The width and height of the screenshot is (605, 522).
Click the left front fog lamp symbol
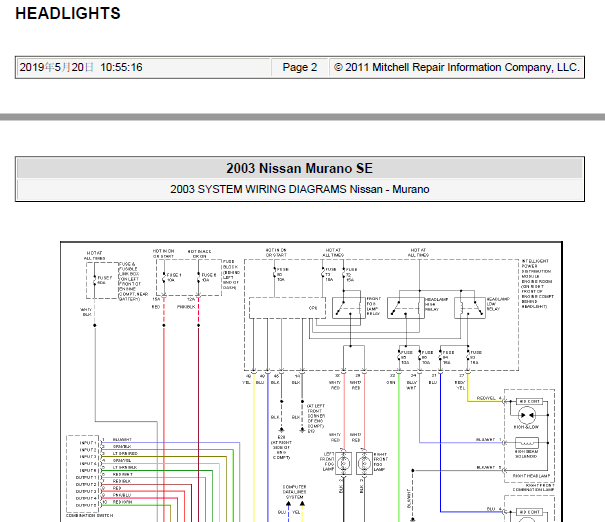(343, 463)
